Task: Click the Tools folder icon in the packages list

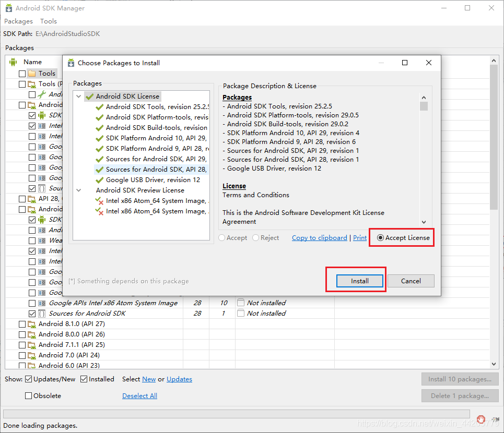Action: [32, 74]
